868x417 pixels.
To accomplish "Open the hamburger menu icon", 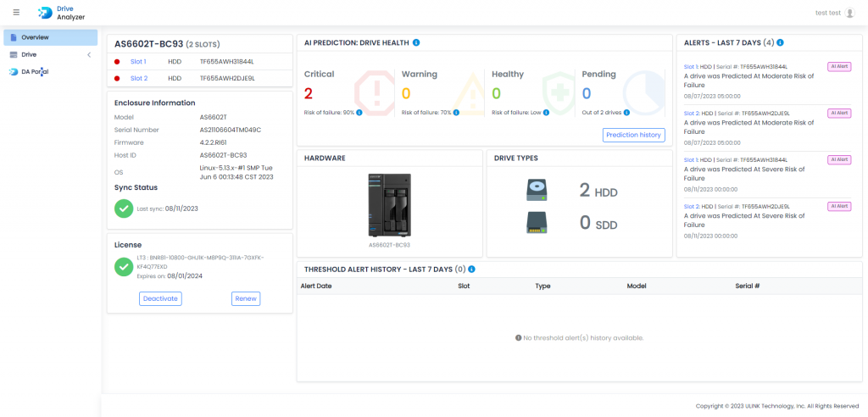I will pyautogui.click(x=16, y=12).
